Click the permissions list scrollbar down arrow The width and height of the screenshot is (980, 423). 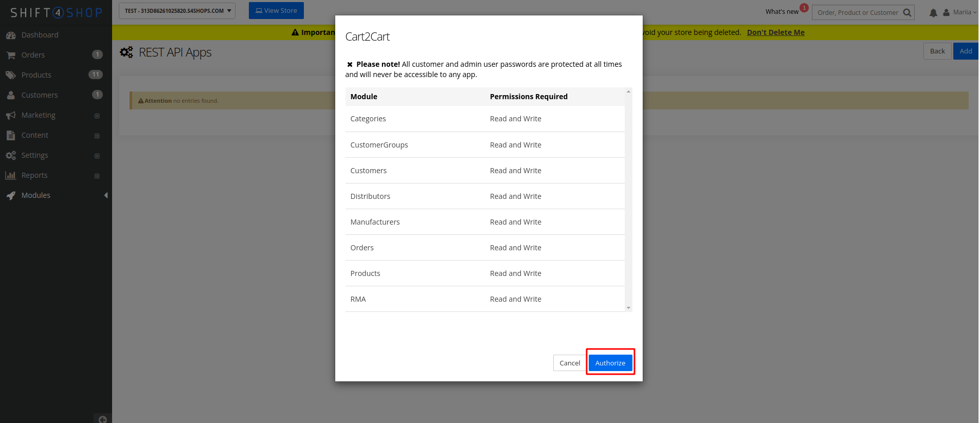click(x=628, y=308)
